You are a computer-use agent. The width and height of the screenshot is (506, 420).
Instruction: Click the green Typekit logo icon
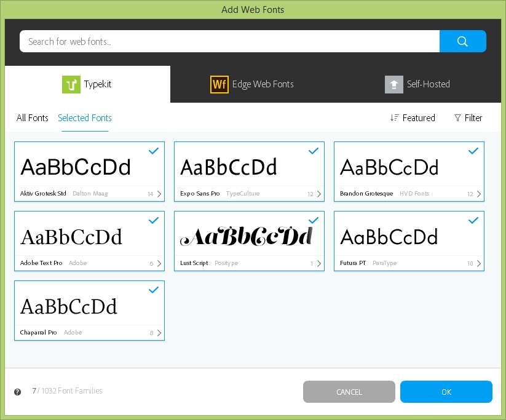(71, 84)
